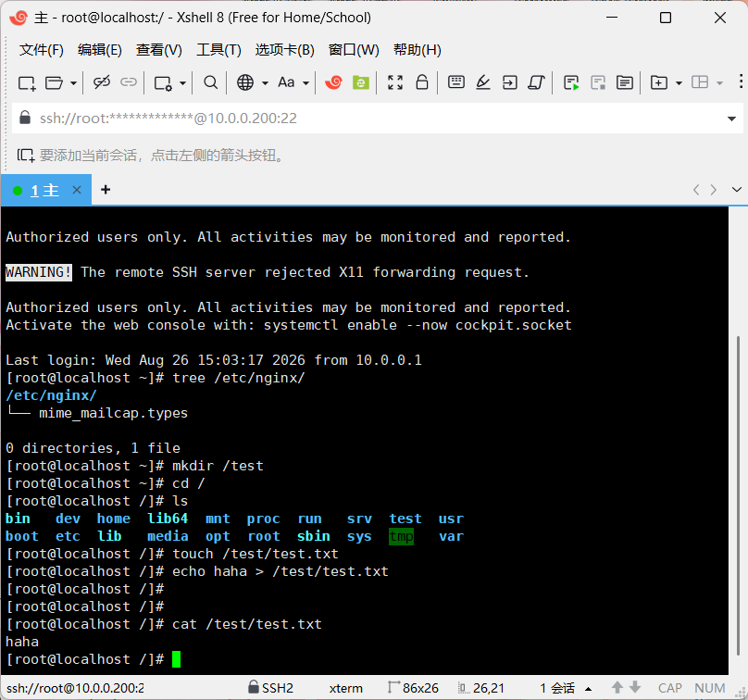Click the 'test' directory in ls output
Screen dimensions: 748x700
point(405,519)
